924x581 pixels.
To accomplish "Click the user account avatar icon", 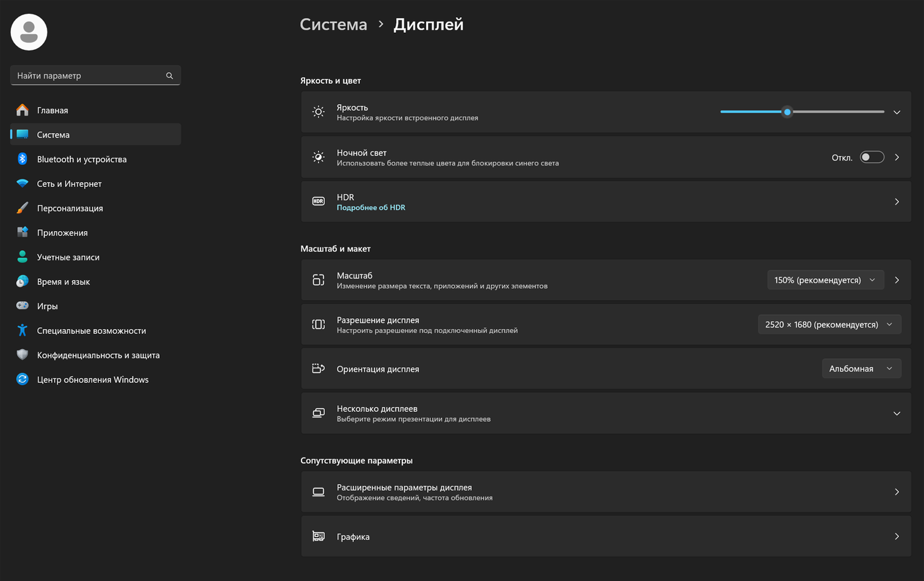I will (29, 32).
